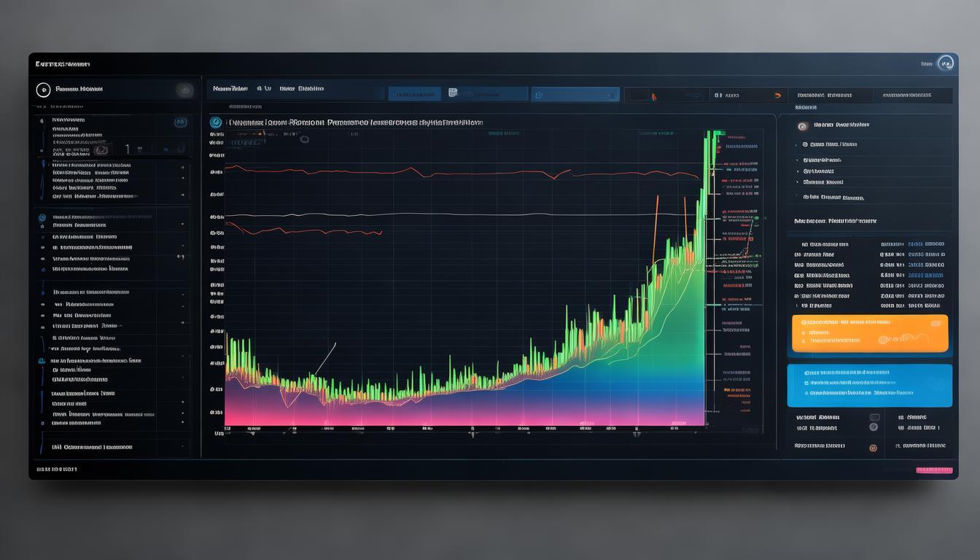Expand the blue-circle section in left sidebar
The width and height of the screenshot is (980, 560).
click(x=42, y=217)
